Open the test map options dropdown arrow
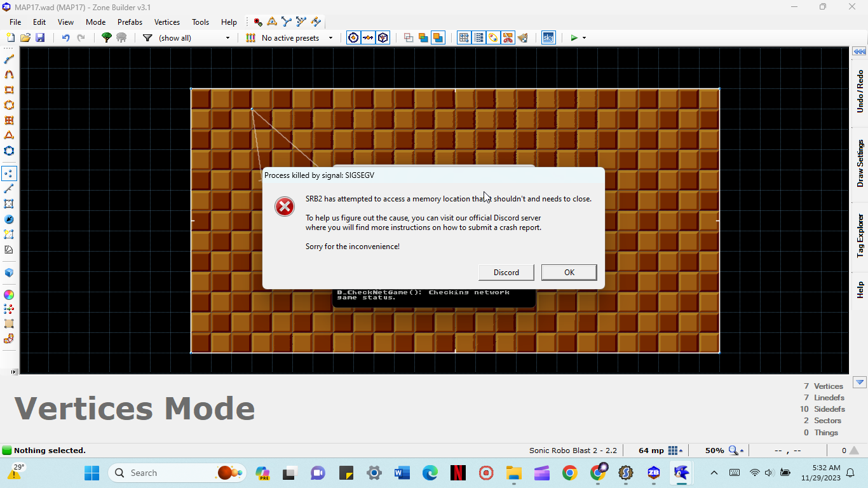This screenshot has width=868, height=488. [x=584, y=38]
